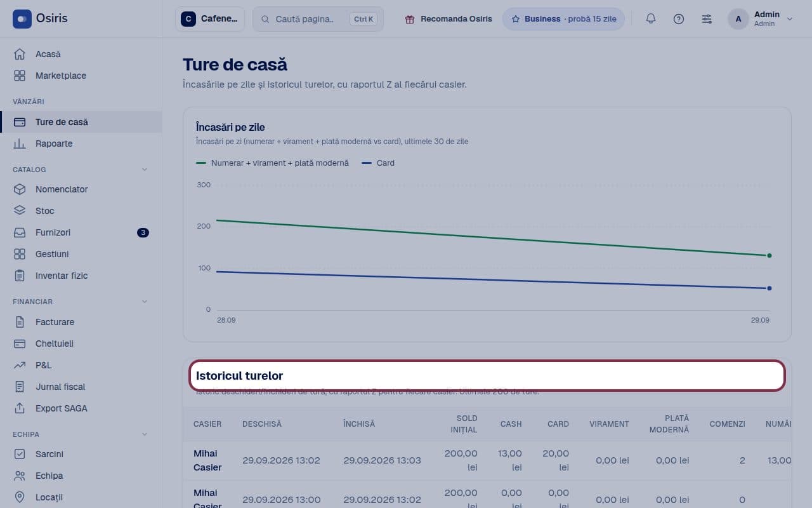Focus the Caută pagina search field
The image size is (812, 508).
coord(318,19)
